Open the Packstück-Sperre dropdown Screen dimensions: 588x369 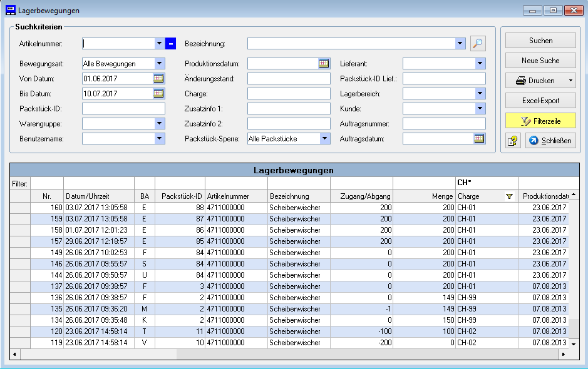click(x=324, y=138)
